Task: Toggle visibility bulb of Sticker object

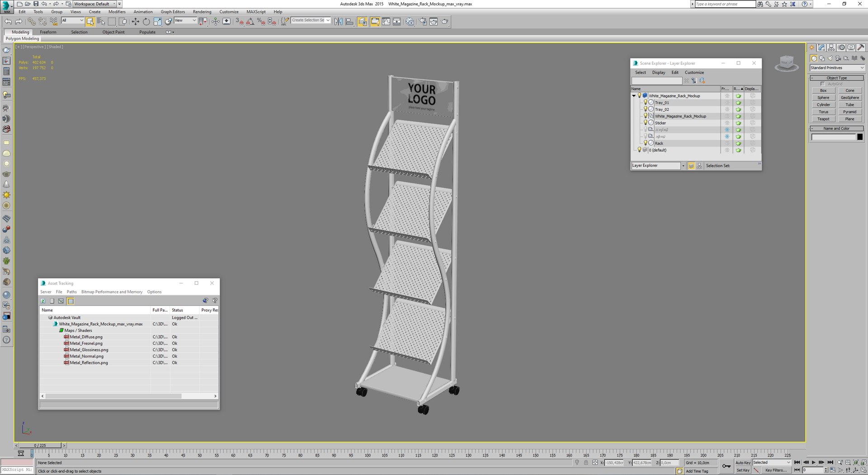Action: pos(646,123)
